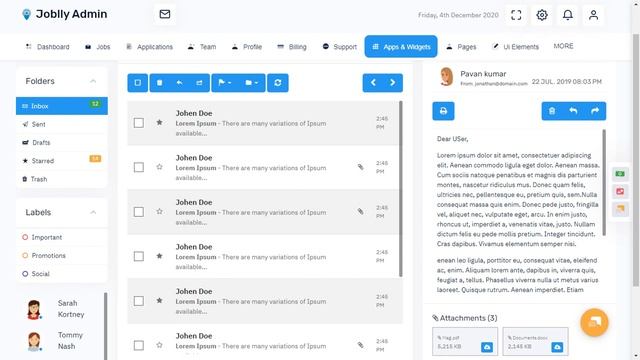The height and width of the screenshot is (360, 640).
Task: Open the mail envelope icon beside Joblly Admin
Action: (x=165, y=14)
